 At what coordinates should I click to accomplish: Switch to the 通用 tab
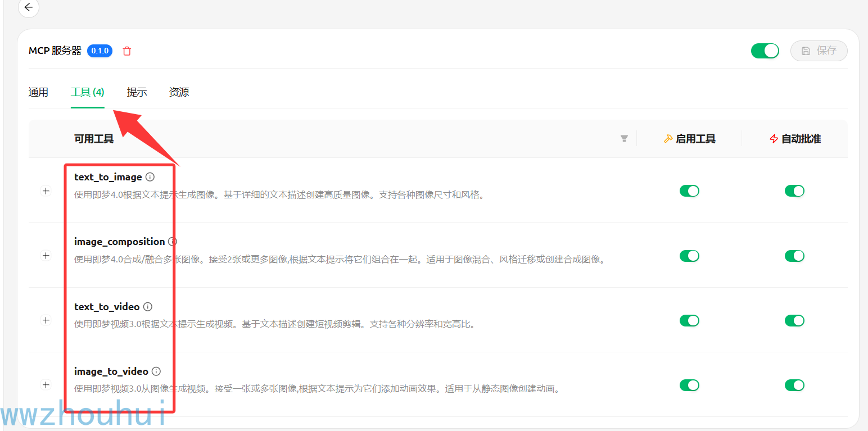pos(38,92)
